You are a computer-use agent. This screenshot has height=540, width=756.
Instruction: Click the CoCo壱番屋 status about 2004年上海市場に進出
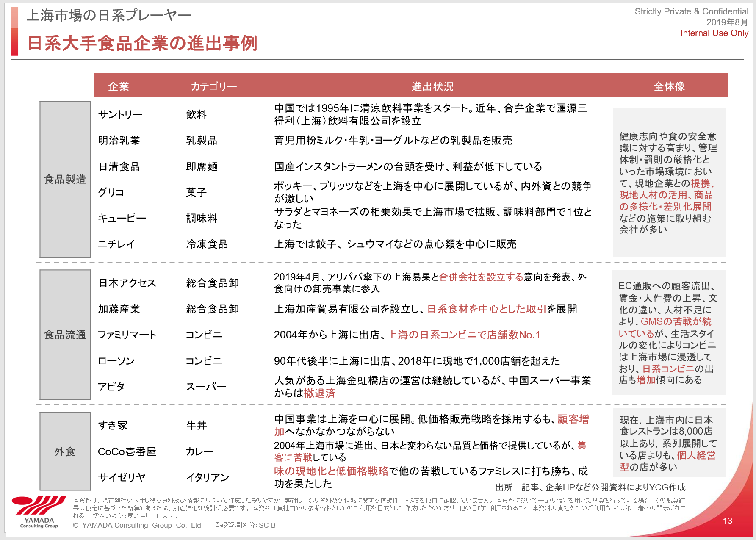(x=430, y=451)
